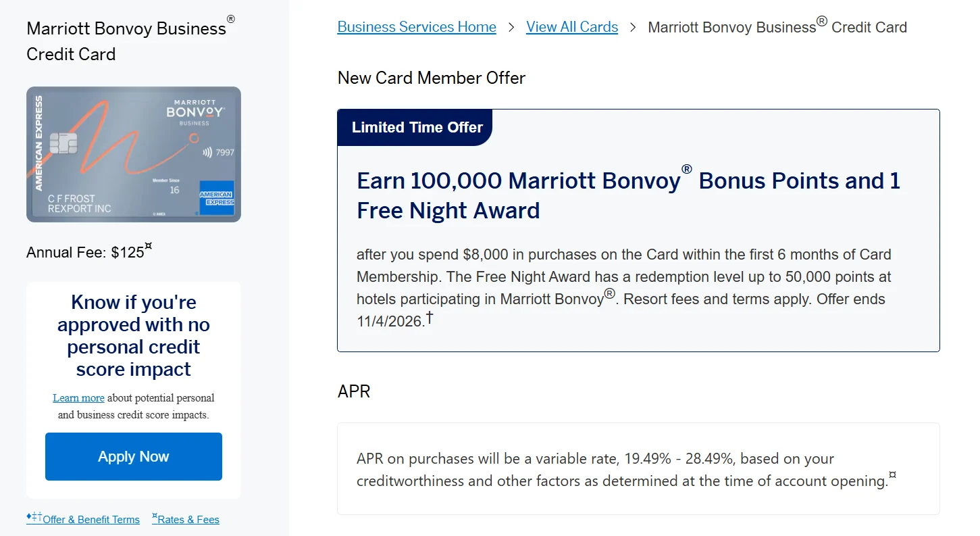The height and width of the screenshot is (536, 980).
Task: Click the Apply Now button
Action: [134, 456]
